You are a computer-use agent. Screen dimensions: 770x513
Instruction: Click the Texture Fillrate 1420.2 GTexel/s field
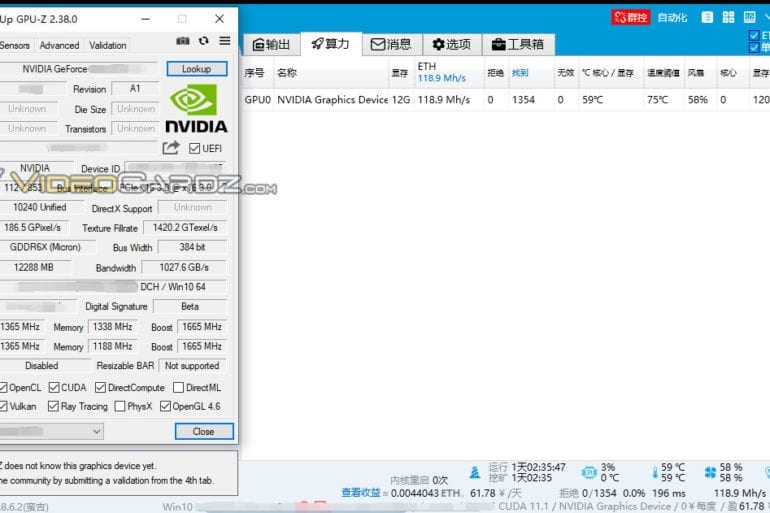tap(185, 227)
